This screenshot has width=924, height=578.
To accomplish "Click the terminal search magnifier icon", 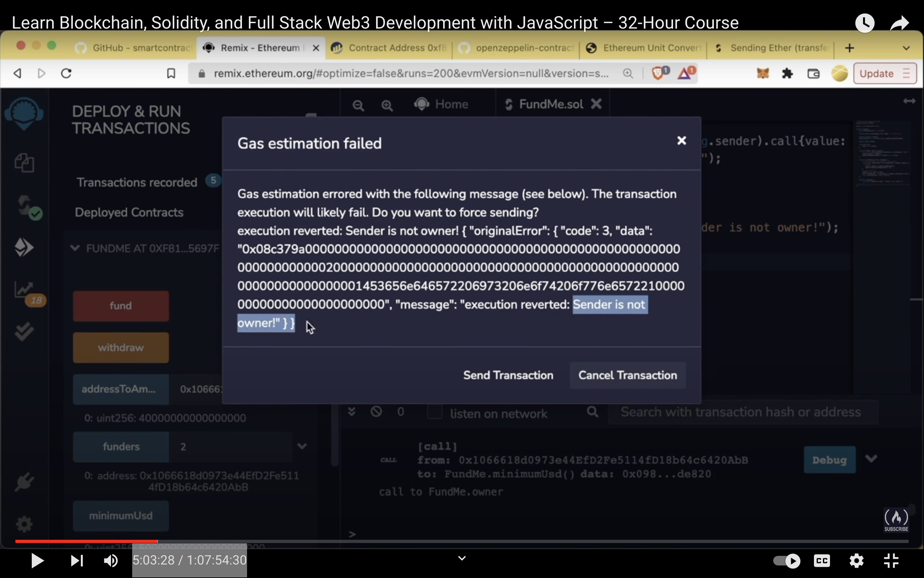I will pos(592,412).
